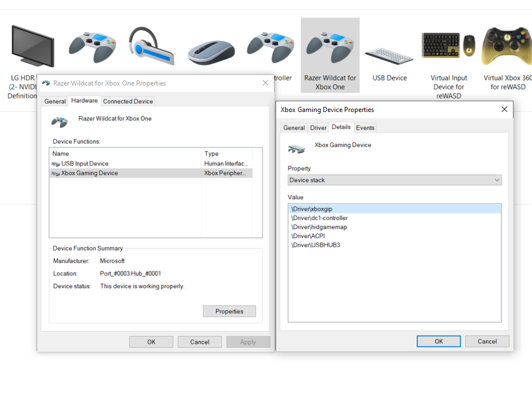Click the Apply button
This screenshot has height=394, width=532.
248,342
